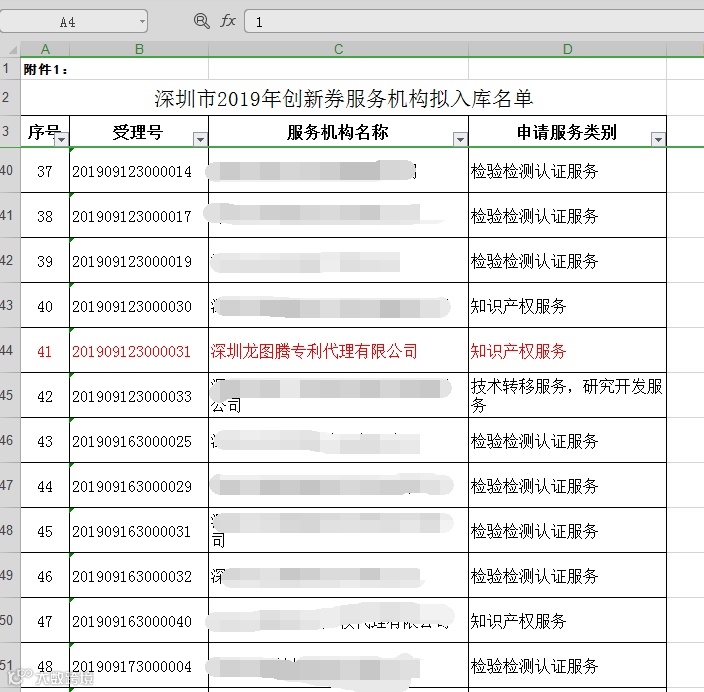Click cell 201909163000029
Viewport: 704px width, 692px height.
click(x=139, y=486)
